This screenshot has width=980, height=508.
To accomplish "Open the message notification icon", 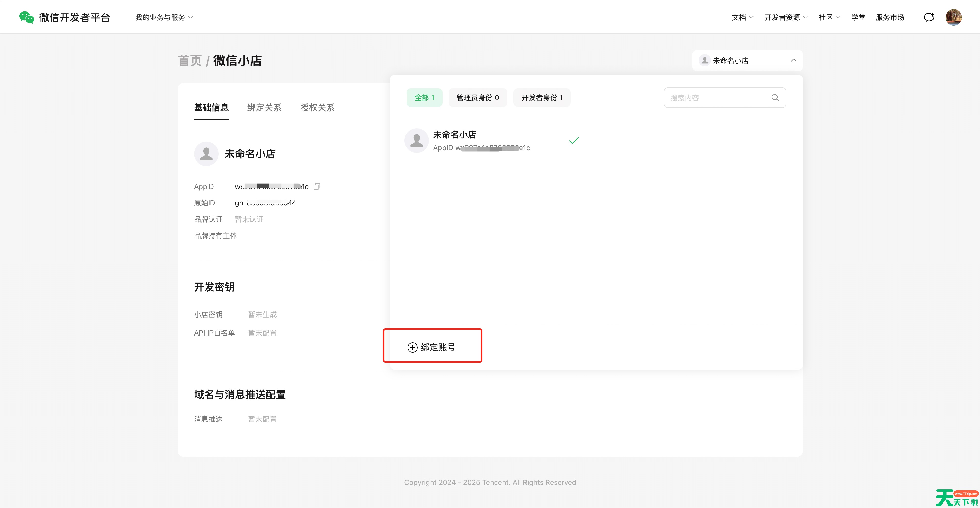I will 929,17.
